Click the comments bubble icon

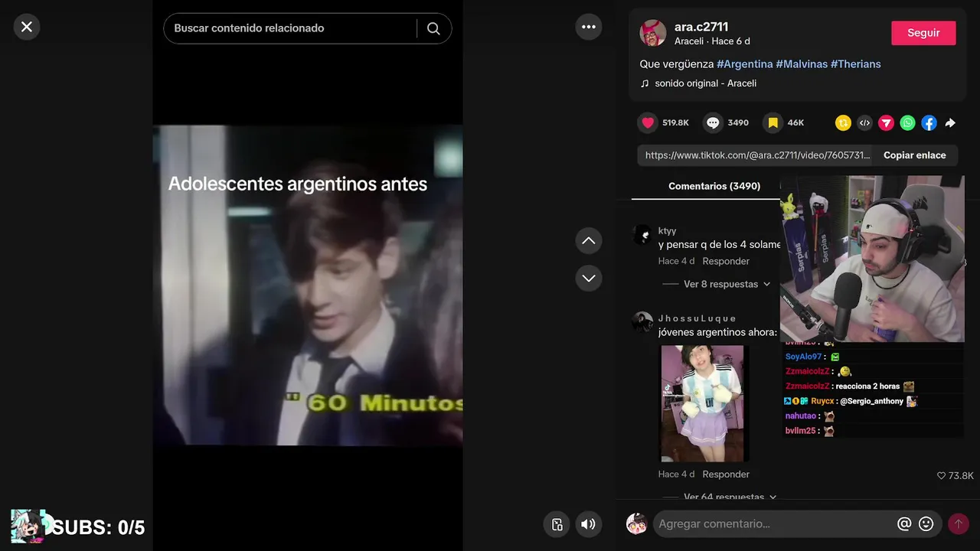713,122
